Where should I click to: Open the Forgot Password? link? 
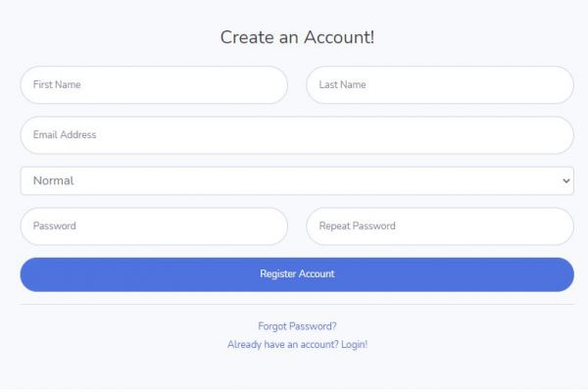tap(297, 326)
